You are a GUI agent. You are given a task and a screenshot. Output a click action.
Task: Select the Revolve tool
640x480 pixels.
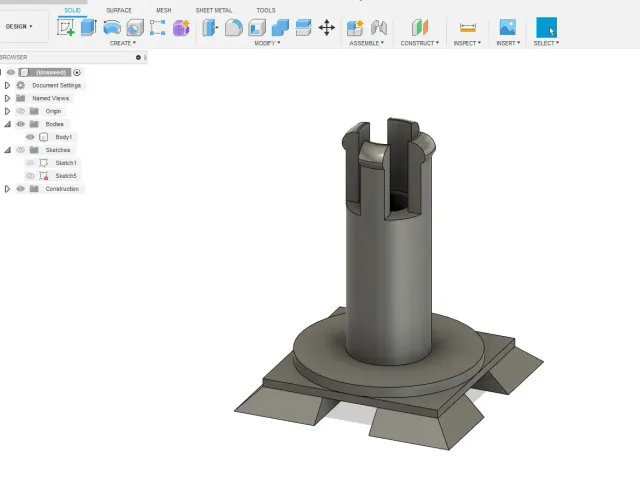click(112, 28)
